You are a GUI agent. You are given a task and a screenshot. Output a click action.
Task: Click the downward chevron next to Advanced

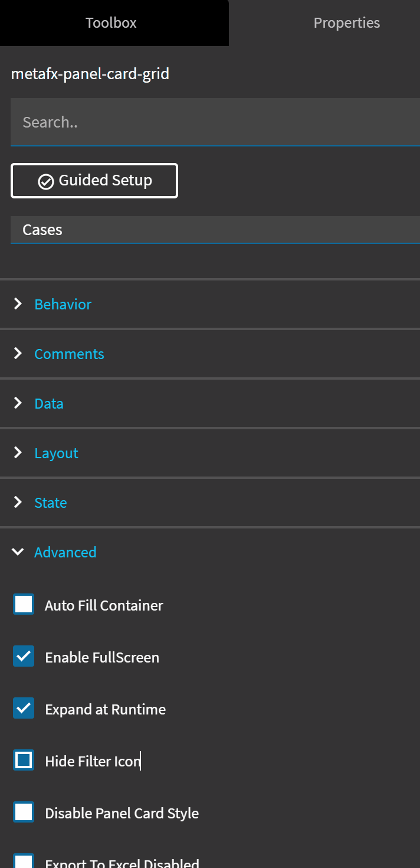17,552
